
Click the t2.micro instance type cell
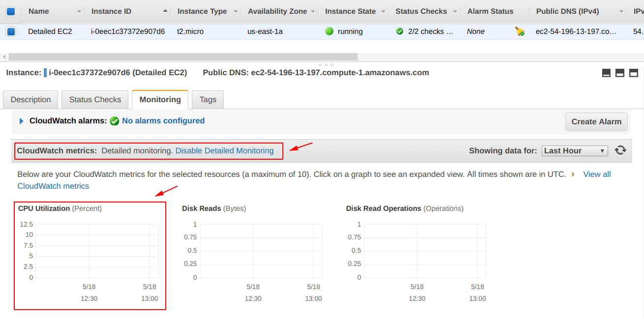coord(190,31)
